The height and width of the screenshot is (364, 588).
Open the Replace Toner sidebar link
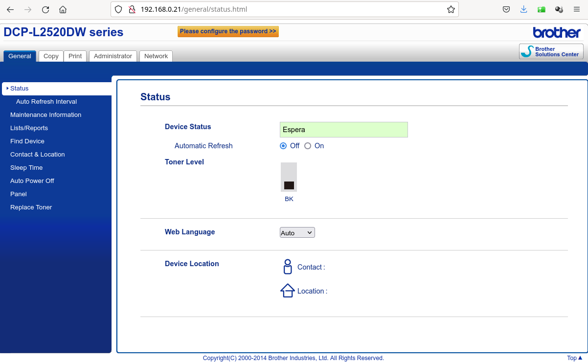[31, 207]
